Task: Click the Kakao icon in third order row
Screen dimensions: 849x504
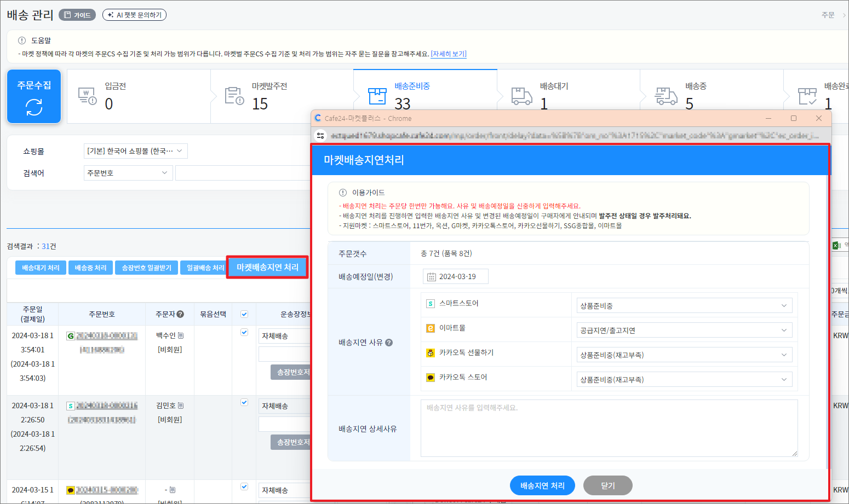Action: click(x=70, y=490)
